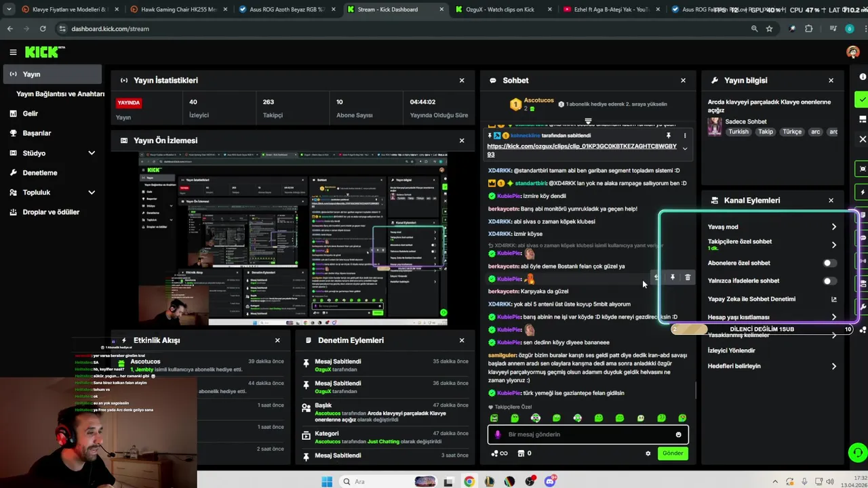Open the Yapay Zeka ile Sohbet Denetimi link icon
Image resolution: width=868 pixels, height=488 pixels.
(x=833, y=299)
